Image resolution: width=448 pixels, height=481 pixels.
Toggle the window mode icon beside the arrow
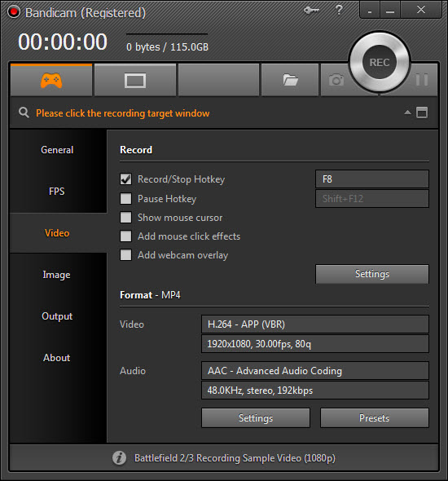point(422,113)
